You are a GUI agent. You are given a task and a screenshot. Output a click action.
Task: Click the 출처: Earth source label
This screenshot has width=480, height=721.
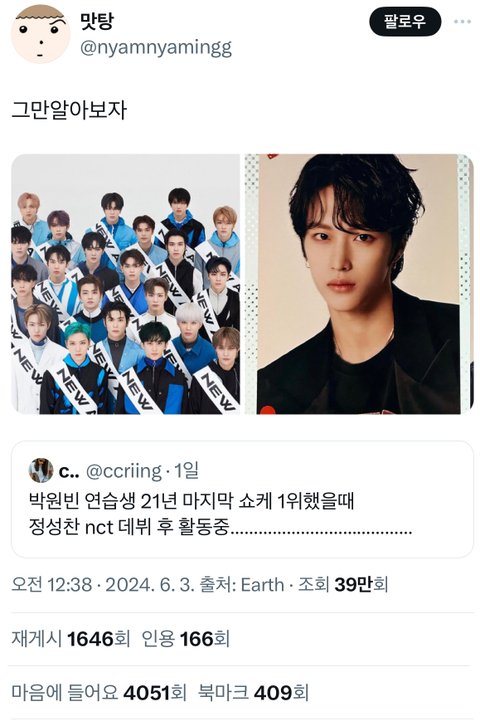click(242, 584)
